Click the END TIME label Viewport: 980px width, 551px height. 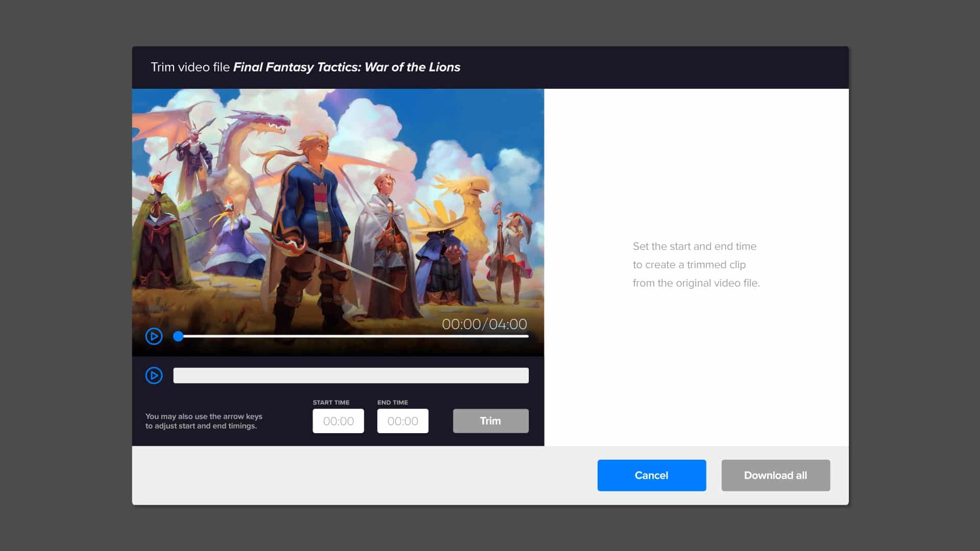pyautogui.click(x=393, y=403)
